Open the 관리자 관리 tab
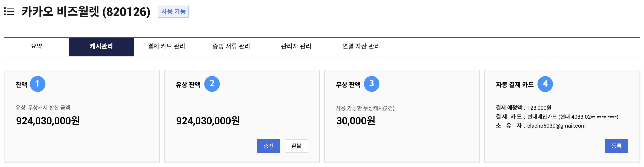Viewport: 644px width, 167px height. coord(296,47)
